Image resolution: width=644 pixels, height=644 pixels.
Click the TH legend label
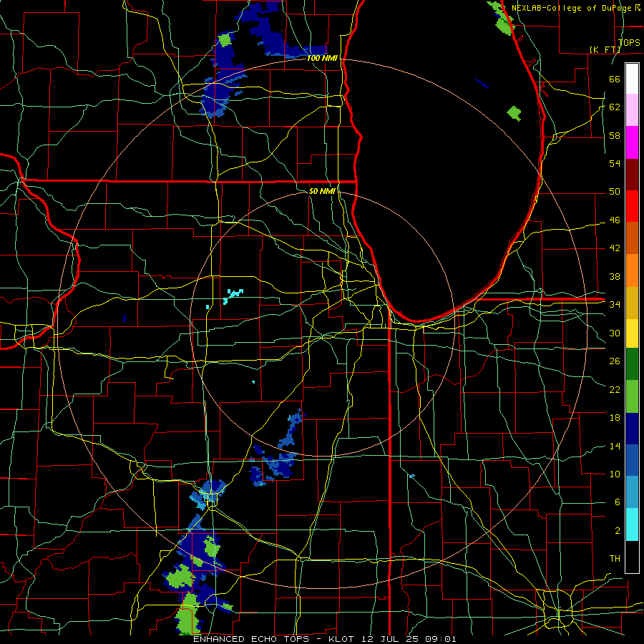pyautogui.click(x=615, y=559)
